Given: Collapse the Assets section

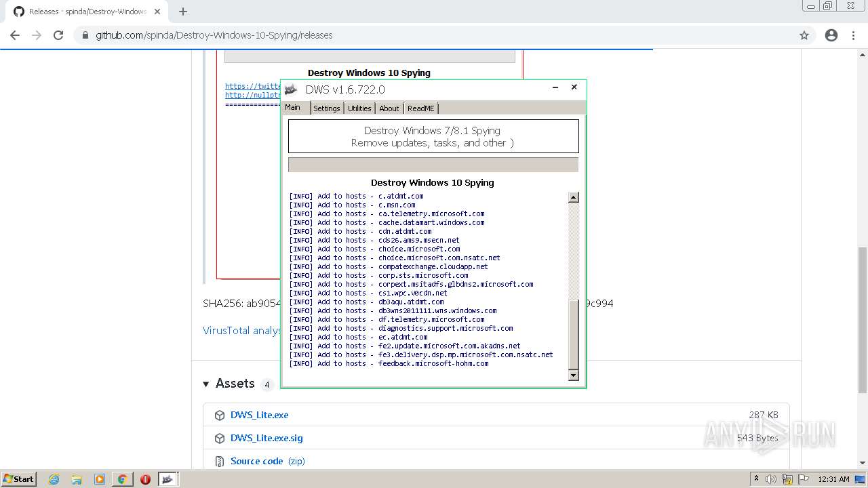Looking at the screenshot, I should [206, 384].
